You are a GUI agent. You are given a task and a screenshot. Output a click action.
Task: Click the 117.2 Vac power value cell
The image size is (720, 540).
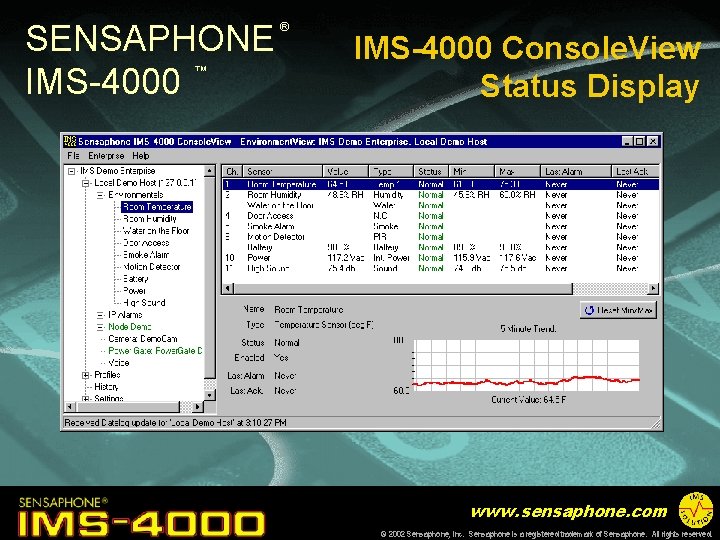(x=344, y=258)
